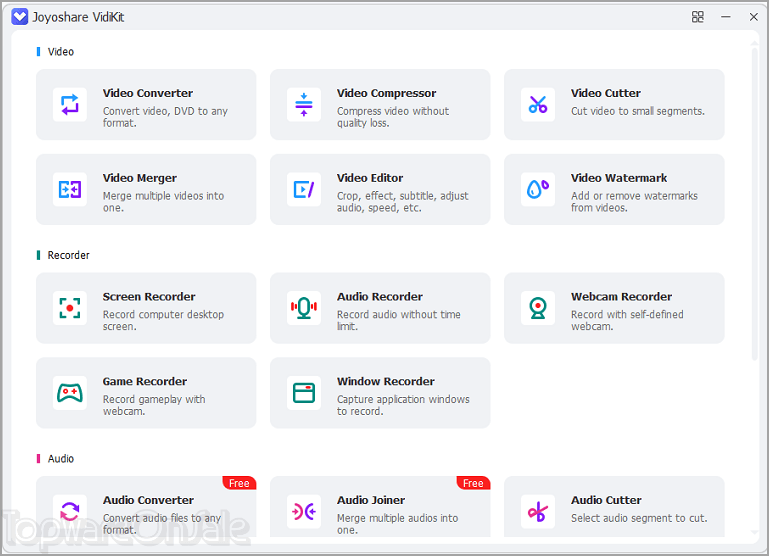769x556 pixels.
Task: Choose the Video Editor title
Action: click(370, 178)
